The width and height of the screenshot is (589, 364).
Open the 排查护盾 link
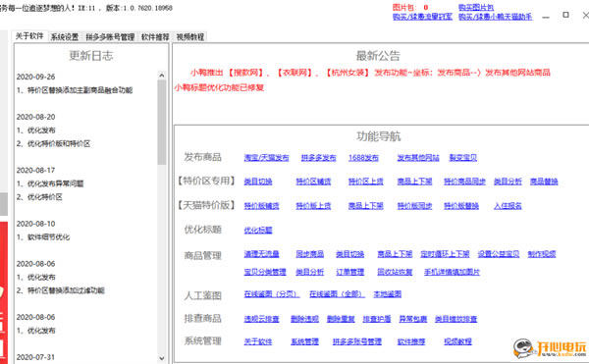tap(377, 319)
